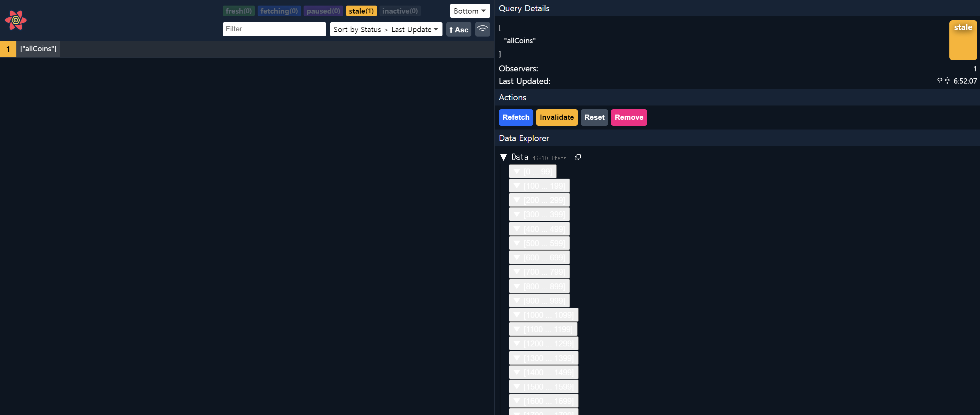The height and width of the screenshot is (415, 980).
Task: Expand the [1000 ... 1099] range
Action: (544, 315)
